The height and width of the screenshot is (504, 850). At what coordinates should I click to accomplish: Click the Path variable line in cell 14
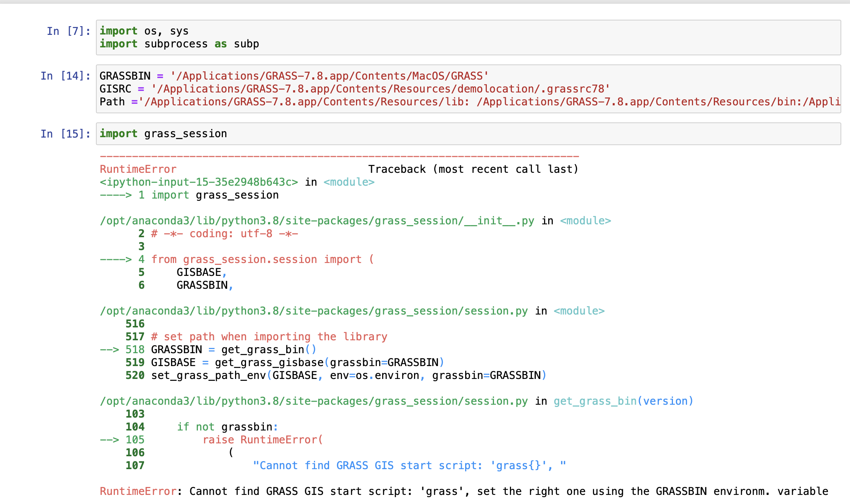click(470, 102)
